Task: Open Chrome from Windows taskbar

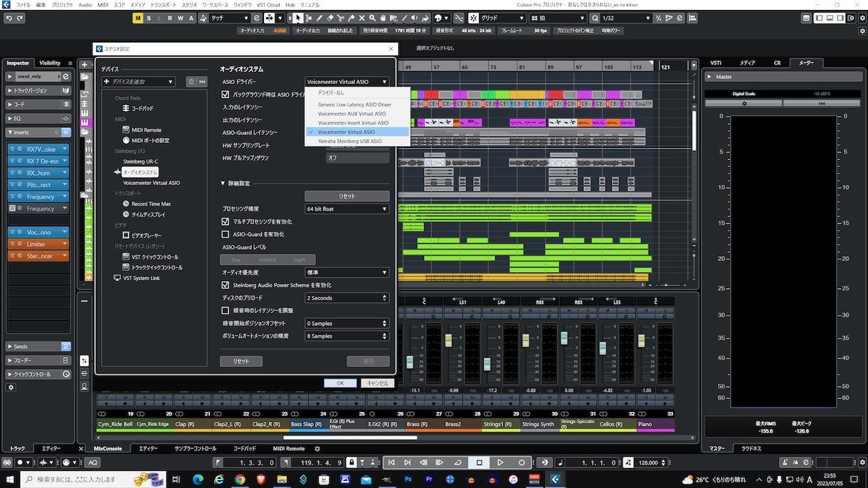Action: 240,479
